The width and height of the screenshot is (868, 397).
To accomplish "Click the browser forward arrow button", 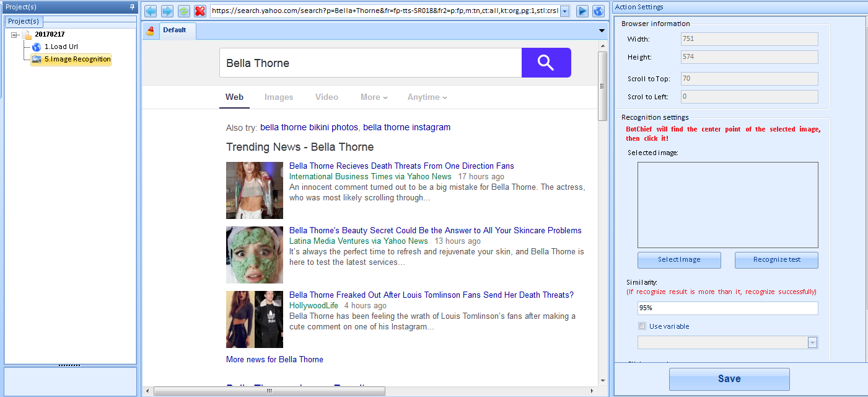I will (x=167, y=11).
